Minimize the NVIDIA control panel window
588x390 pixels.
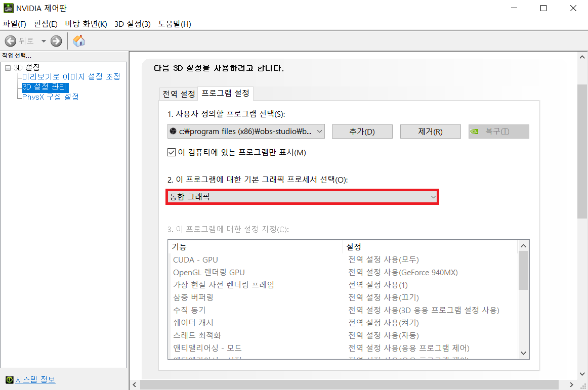514,8
